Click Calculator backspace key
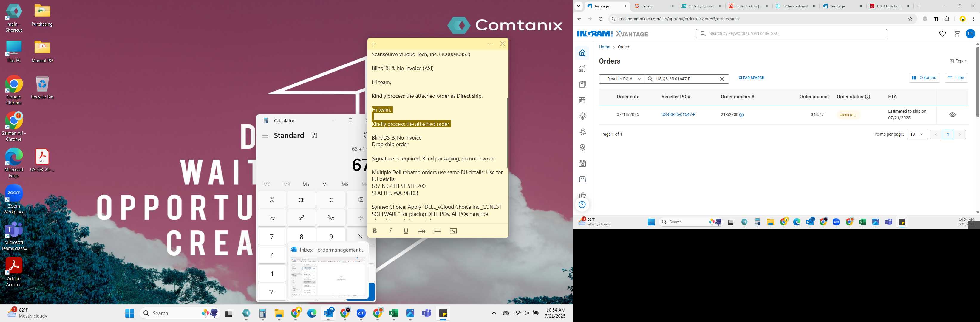Viewport: 980px width, 322px height. (x=360, y=199)
